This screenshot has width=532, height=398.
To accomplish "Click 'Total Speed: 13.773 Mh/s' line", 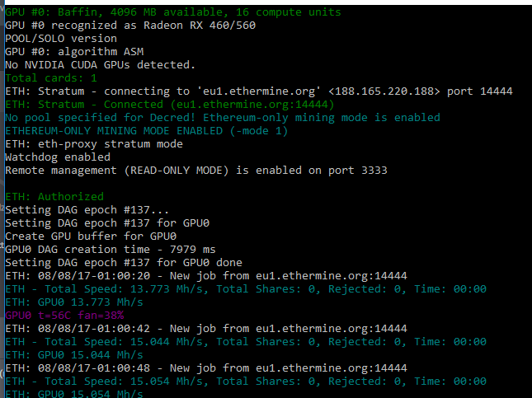I will pyautogui.click(x=246, y=290).
